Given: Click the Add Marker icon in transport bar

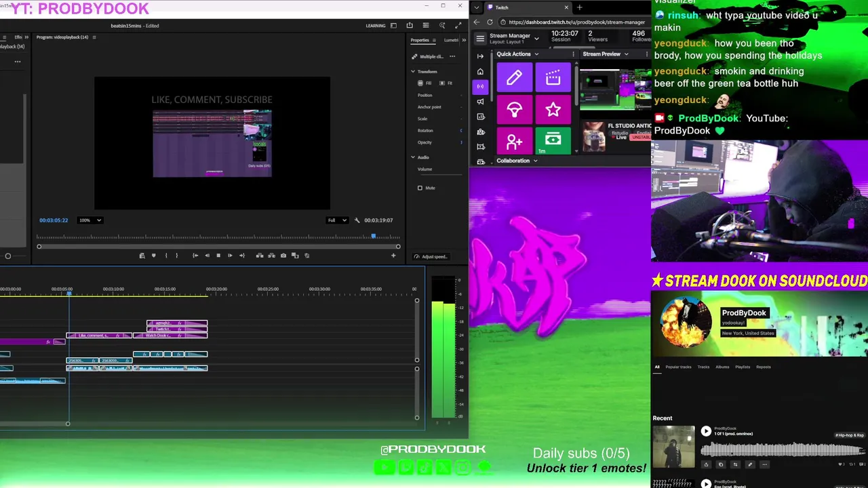Looking at the screenshot, I should tap(154, 256).
